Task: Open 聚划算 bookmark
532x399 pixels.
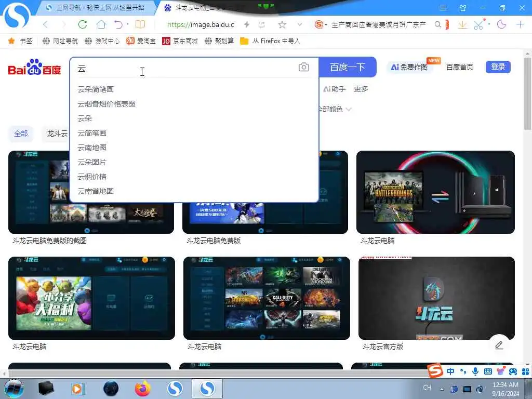Action: tap(220, 41)
